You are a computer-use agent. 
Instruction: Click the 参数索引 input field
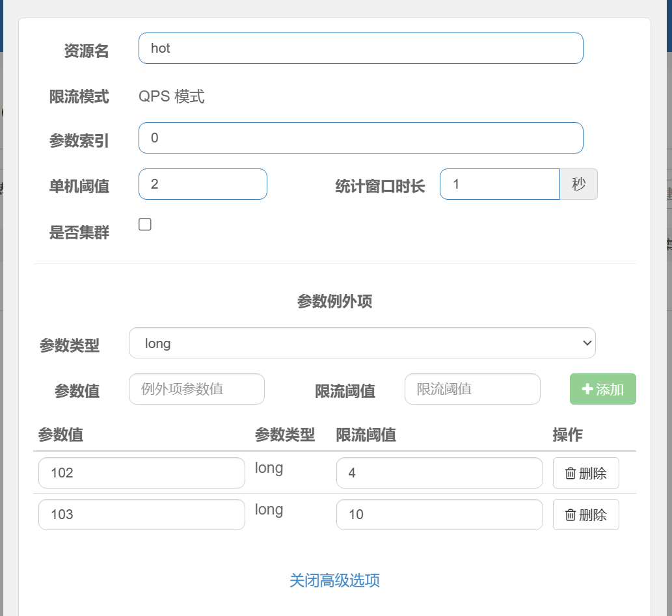pyautogui.click(x=361, y=138)
